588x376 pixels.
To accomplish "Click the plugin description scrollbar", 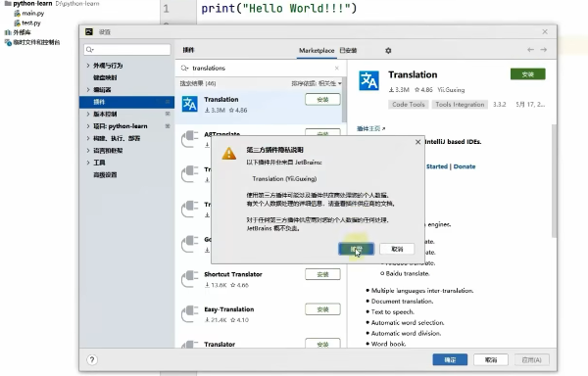I will coord(554,181).
